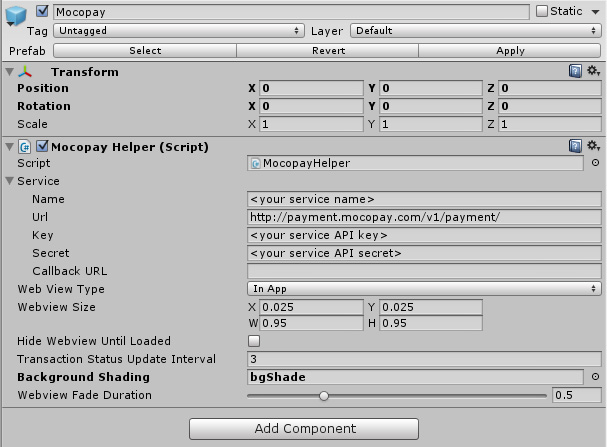
Task: Click the Transform component title
Action: tap(85, 72)
